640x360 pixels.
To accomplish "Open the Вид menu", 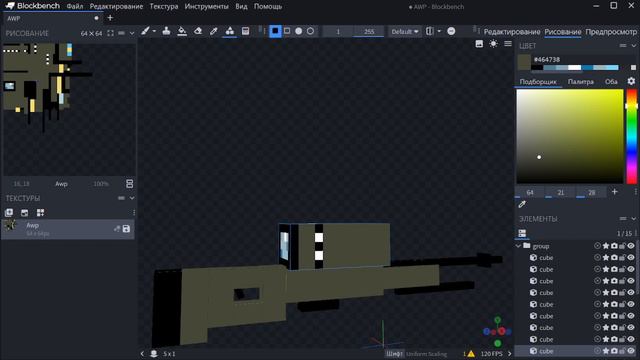I will tap(241, 7).
